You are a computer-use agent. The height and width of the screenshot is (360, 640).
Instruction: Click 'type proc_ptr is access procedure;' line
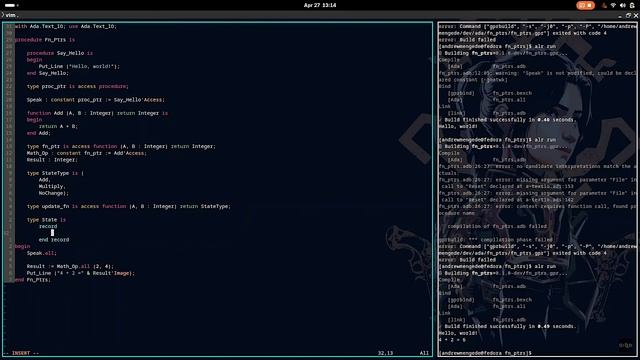(78, 87)
